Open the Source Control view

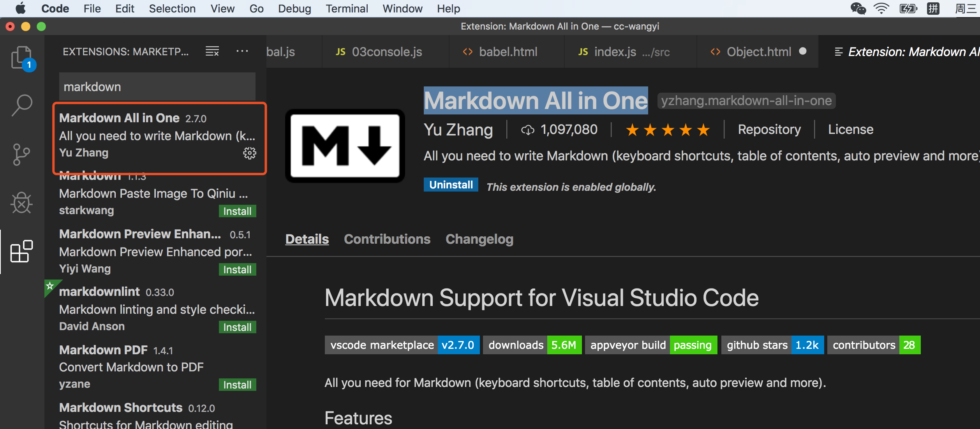(21, 154)
